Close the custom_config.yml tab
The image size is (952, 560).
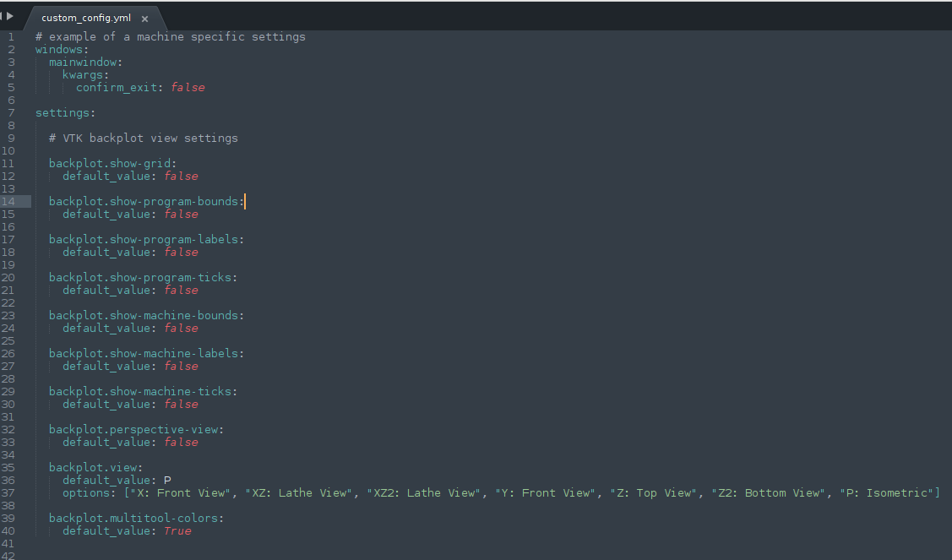(144, 19)
